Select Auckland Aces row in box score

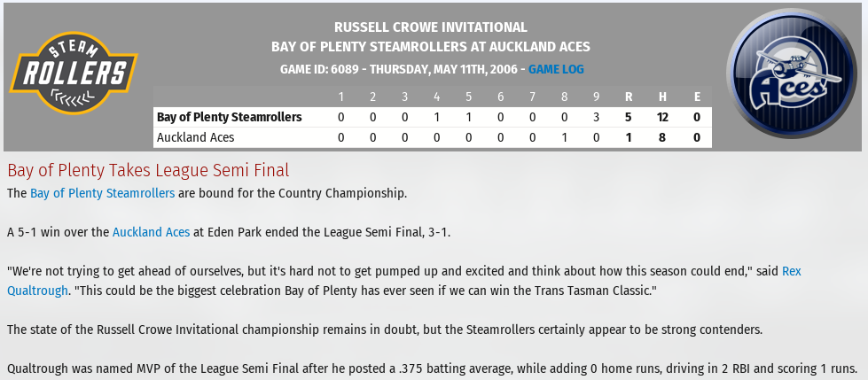(433, 137)
